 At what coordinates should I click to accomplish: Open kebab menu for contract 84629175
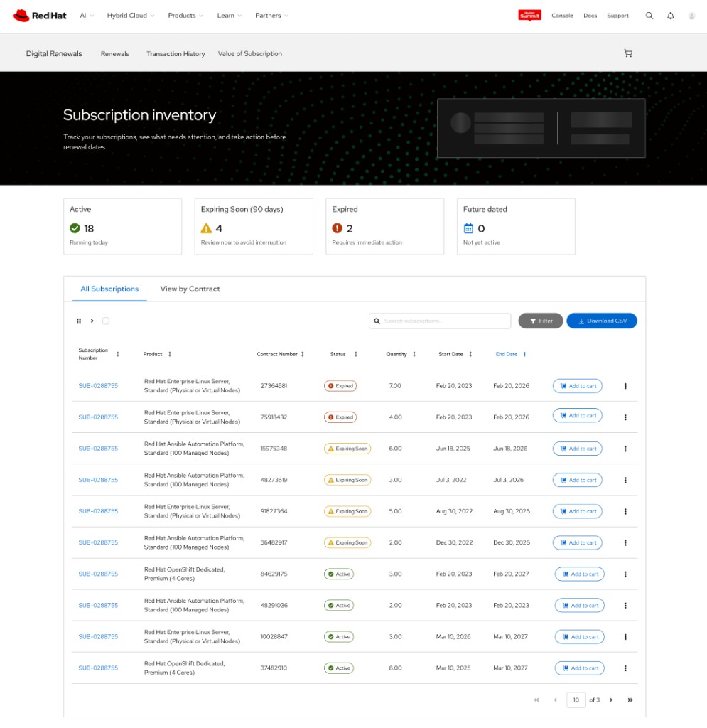coord(625,574)
